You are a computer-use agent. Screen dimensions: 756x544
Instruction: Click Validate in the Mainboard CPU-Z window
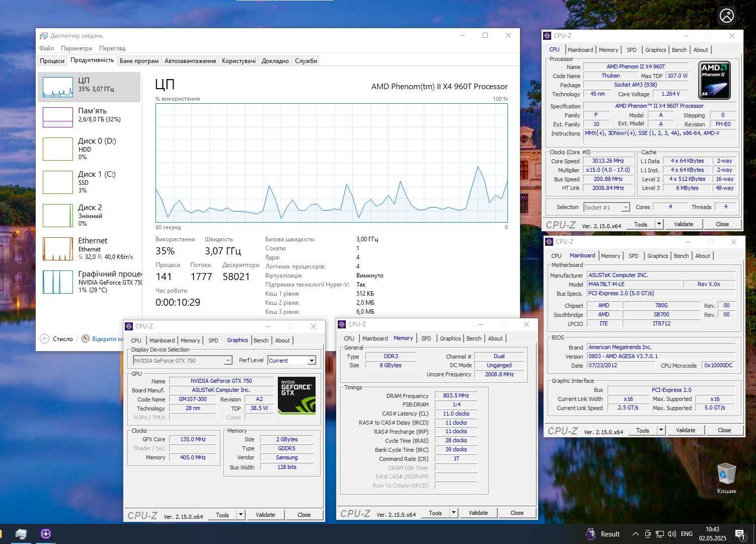686,430
